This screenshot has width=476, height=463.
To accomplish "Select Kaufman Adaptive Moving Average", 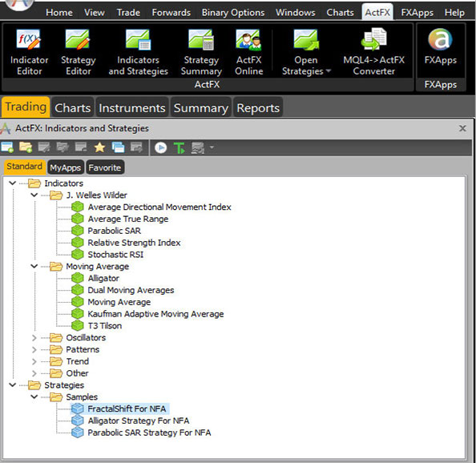I will 155,314.
